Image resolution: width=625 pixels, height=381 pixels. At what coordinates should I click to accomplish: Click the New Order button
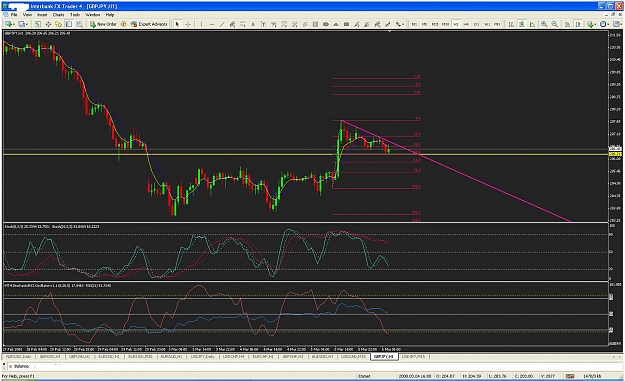click(x=103, y=24)
